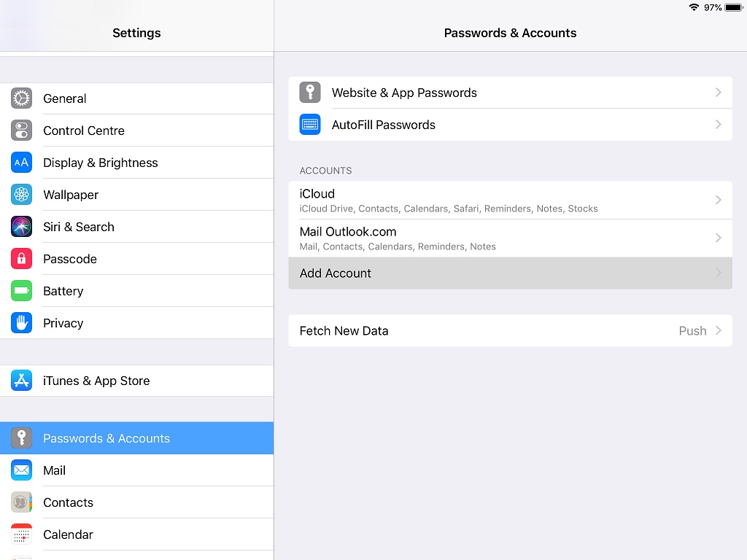Image resolution: width=747 pixels, height=560 pixels.
Task: Expand Website & App Passwords chevron
Action: (719, 93)
